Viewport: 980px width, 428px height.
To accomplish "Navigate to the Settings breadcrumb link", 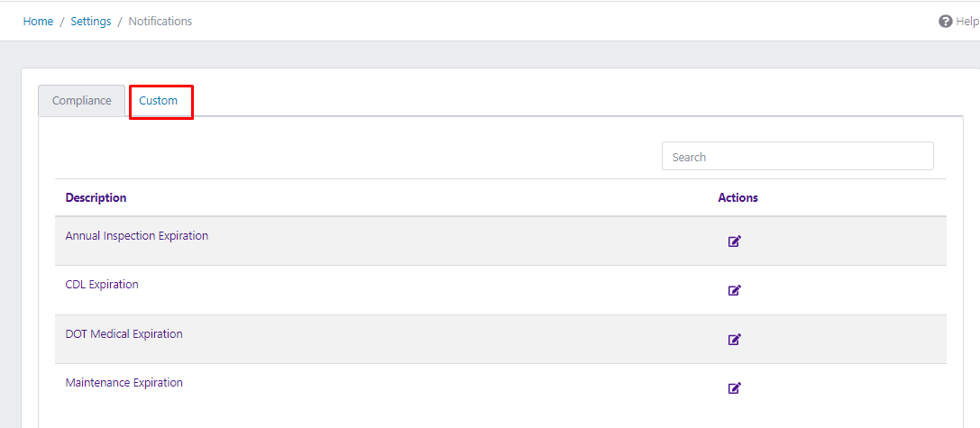I will click(91, 22).
